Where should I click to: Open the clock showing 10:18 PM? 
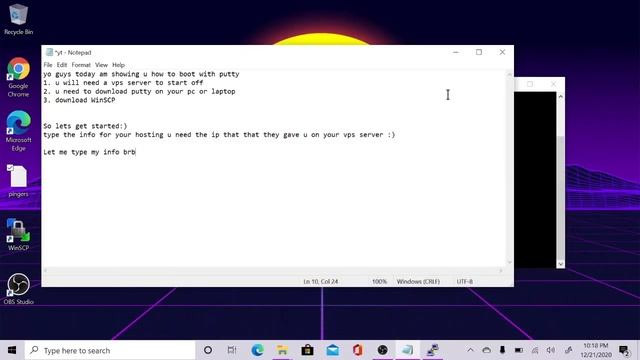coord(596,350)
